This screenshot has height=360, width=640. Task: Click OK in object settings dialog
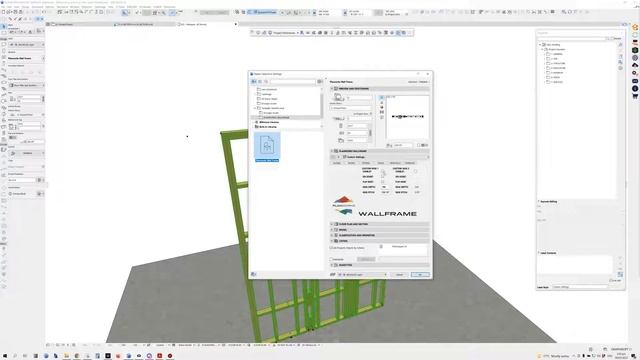(420, 275)
